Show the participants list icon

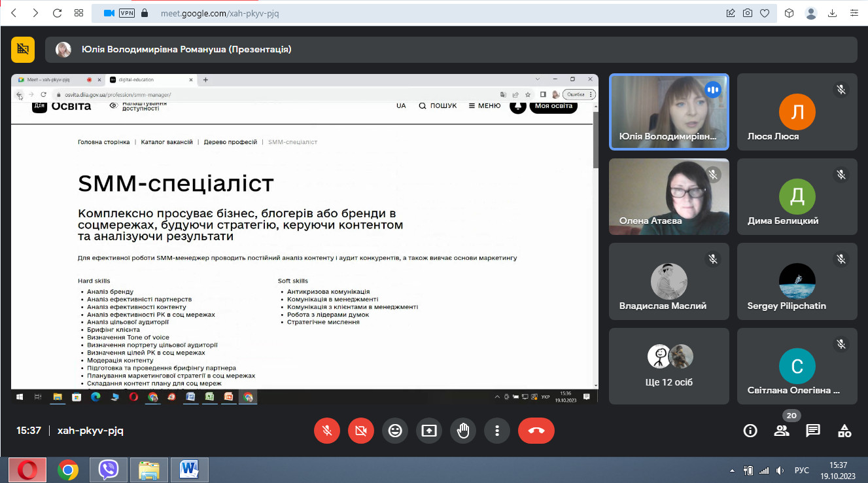(x=782, y=431)
